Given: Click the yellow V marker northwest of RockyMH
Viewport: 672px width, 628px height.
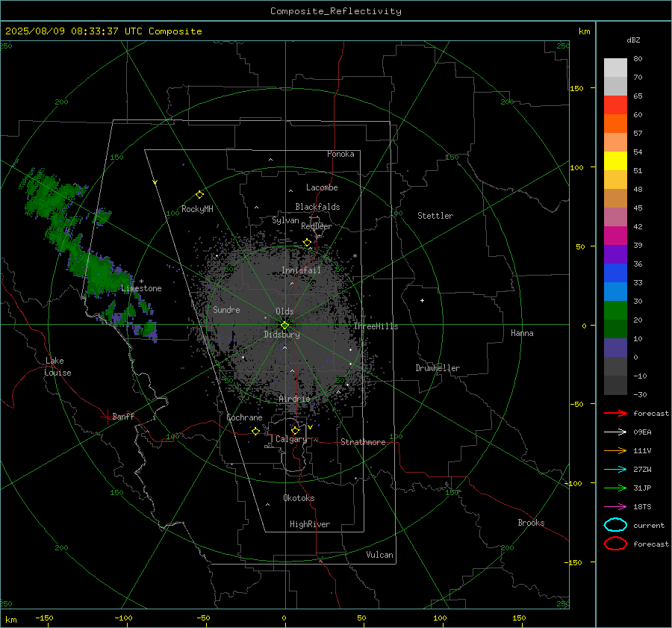Looking at the screenshot, I should pyautogui.click(x=155, y=182).
